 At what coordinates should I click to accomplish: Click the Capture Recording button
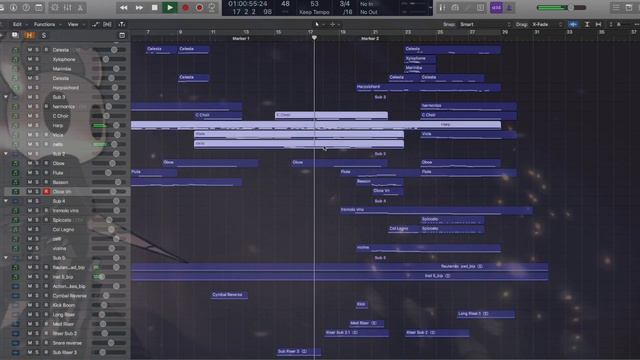tap(199, 7)
